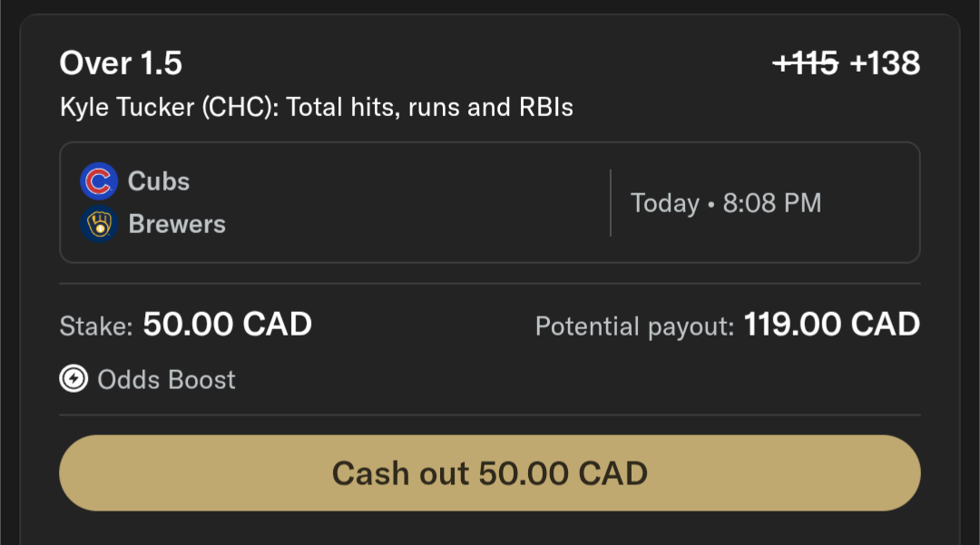Image resolution: width=980 pixels, height=545 pixels.
Task: Click the Today 8:08 PM game time
Action: [x=726, y=203]
